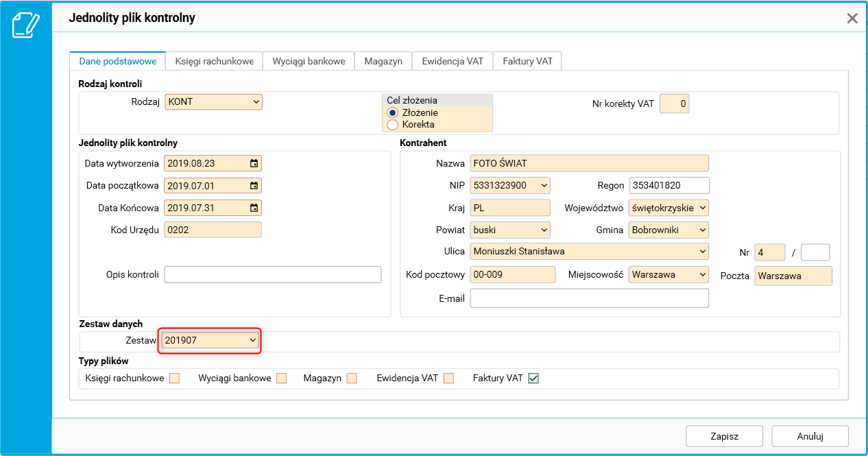Open the Zestaw 201907 dropdown

pos(210,340)
